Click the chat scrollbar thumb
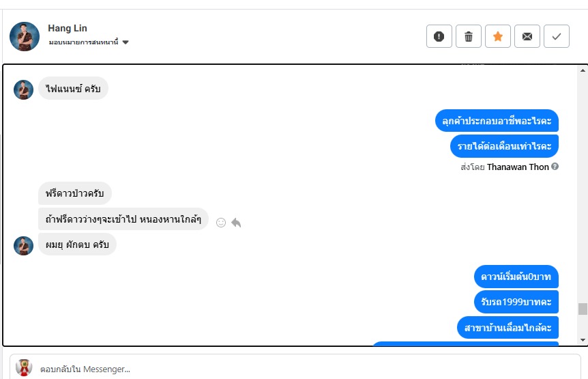 pos(582,309)
